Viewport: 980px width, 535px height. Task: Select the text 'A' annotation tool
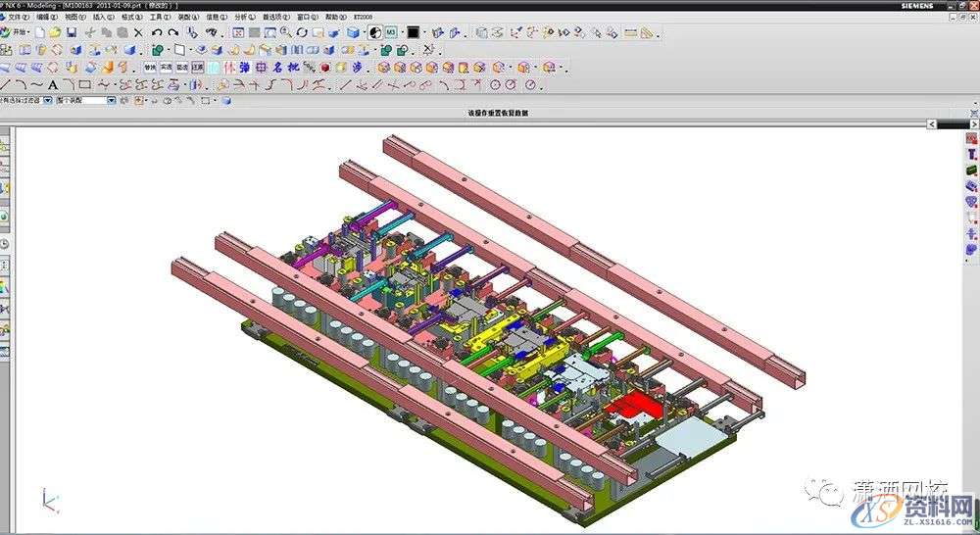[53, 85]
